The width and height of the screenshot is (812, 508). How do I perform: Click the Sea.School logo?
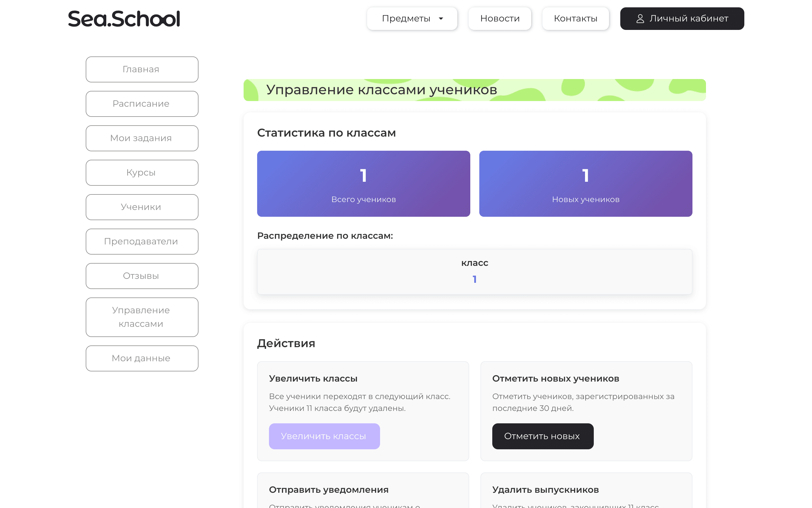click(124, 18)
